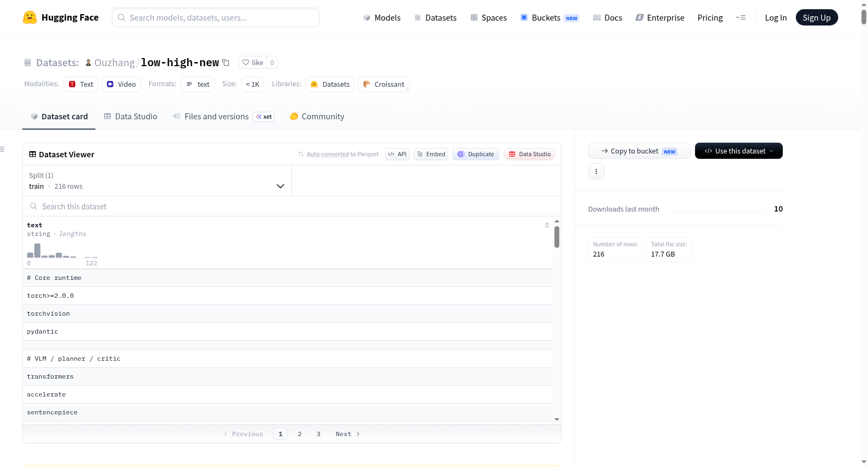Select the 'torchvision' row

(288, 314)
